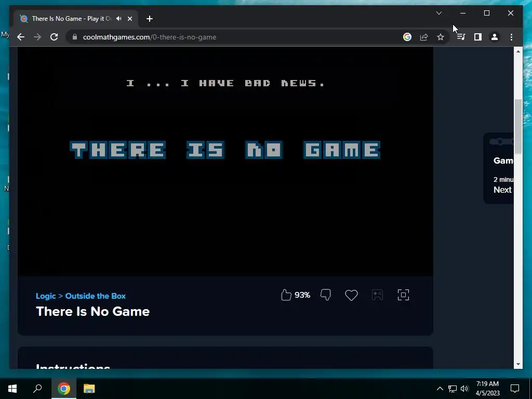View site information lock icon

click(x=75, y=37)
